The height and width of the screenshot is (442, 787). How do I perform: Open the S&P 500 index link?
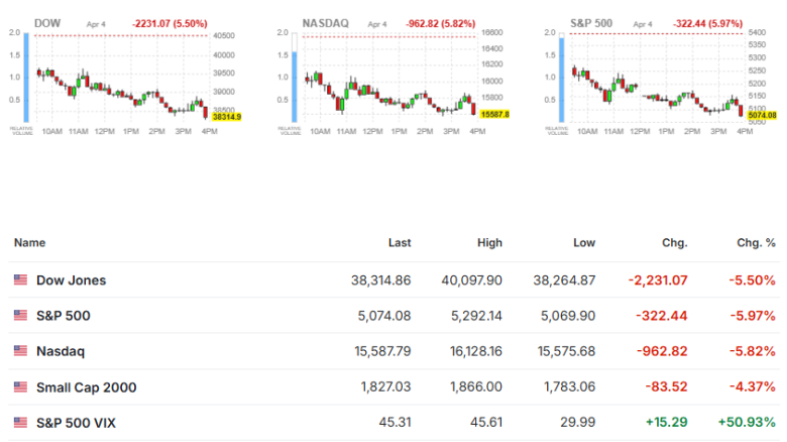(63, 316)
